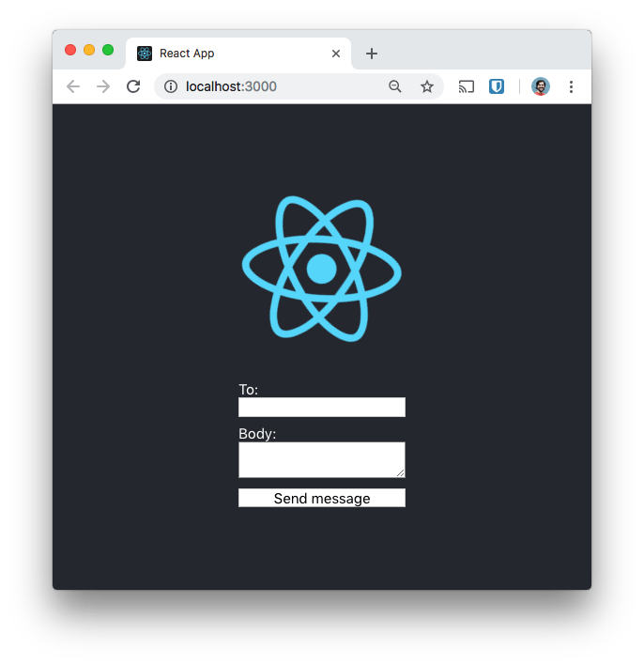Bookmark this page with the star icon
This screenshot has width=644, height=665.
(x=427, y=86)
